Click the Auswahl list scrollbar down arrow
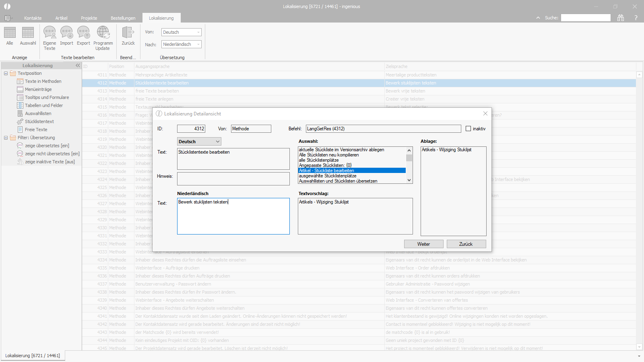Image resolution: width=644 pixels, height=362 pixels. (409, 181)
